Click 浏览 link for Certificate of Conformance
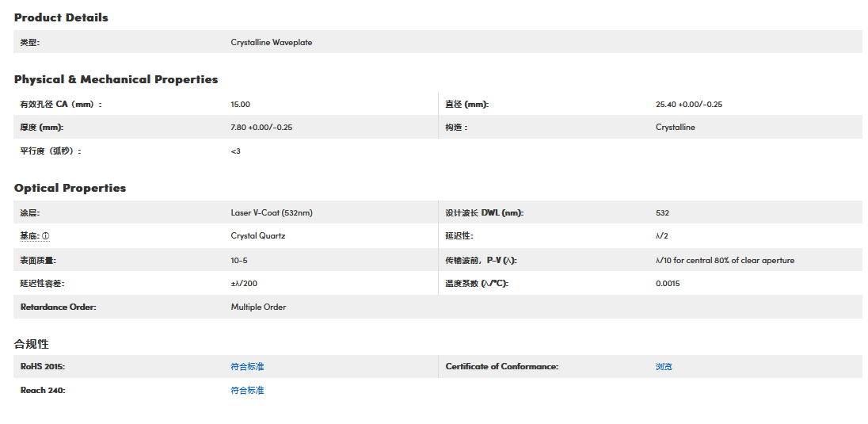The height and width of the screenshot is (424, 868). 664,367
